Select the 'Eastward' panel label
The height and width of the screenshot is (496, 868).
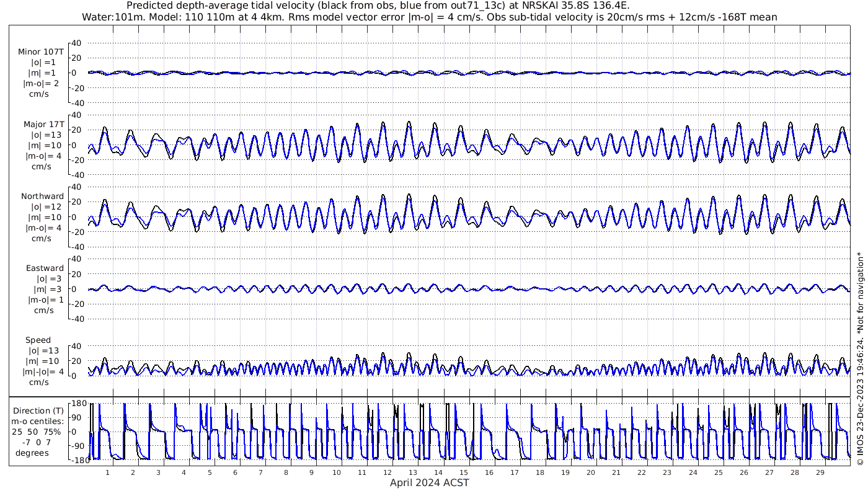tap(45, 268)
